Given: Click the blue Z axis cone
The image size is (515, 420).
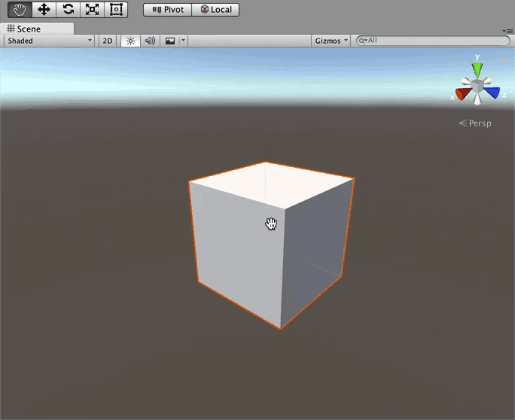Looking at the screenshot, I should tap(492, 93).
